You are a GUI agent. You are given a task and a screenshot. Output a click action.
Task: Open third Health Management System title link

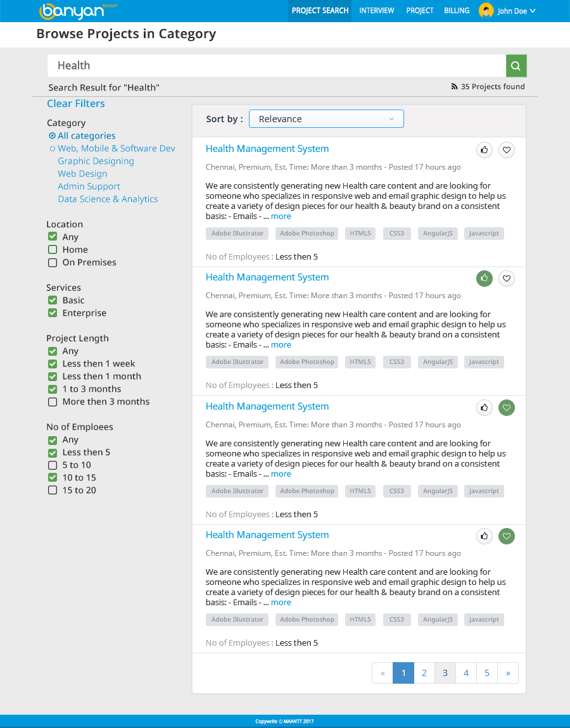267,406
